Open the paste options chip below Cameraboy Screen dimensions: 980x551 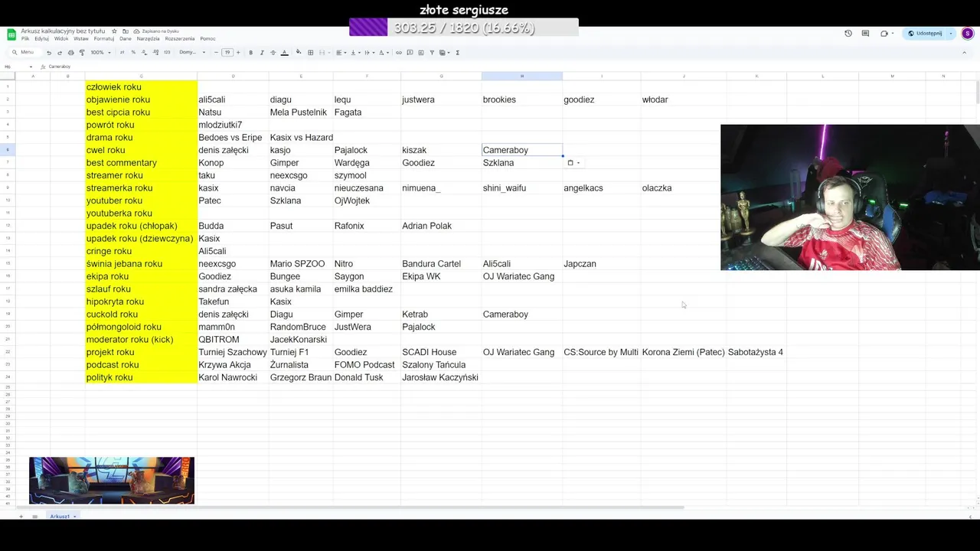(x=573, y=163)
